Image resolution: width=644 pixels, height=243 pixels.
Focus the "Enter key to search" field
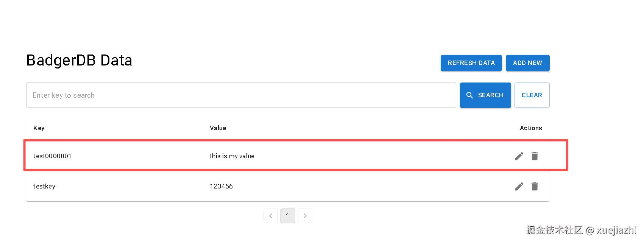pos(241,95)
